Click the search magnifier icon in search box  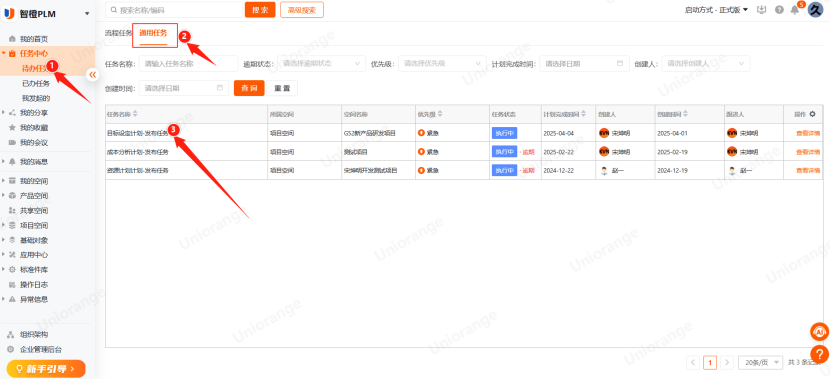pyautogui.click(x=113, y=10)
